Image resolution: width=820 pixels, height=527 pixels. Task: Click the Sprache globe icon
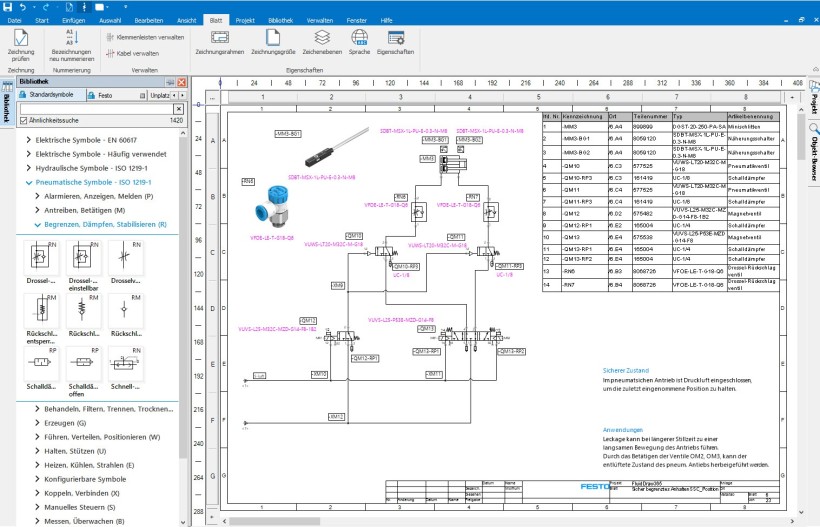359,42
